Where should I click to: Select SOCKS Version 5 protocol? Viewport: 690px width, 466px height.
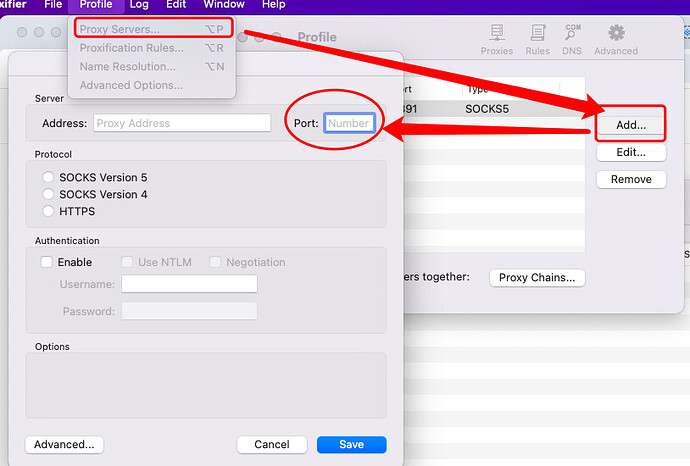(x=48, y=177)
